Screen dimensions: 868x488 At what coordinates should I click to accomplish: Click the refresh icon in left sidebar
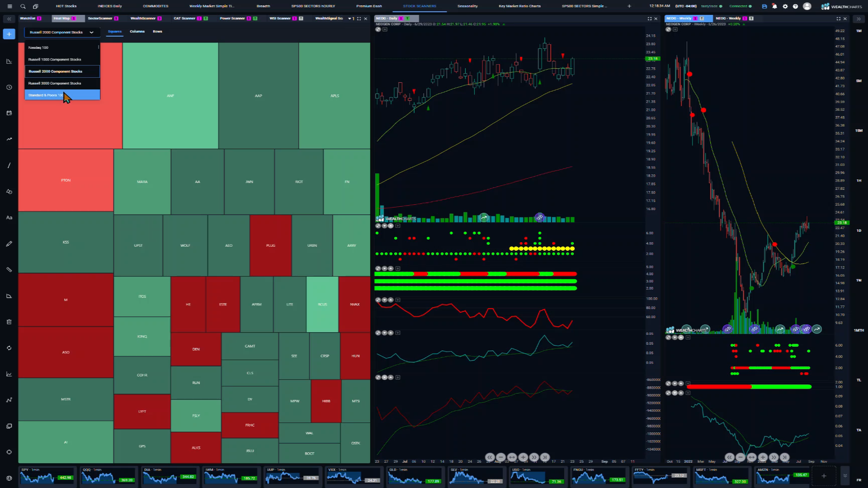click(9, 348)
